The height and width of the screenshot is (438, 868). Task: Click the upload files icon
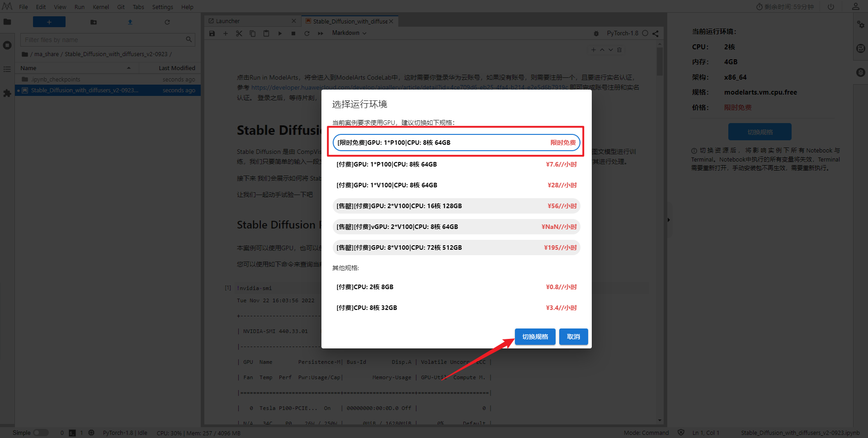[130, 22]
